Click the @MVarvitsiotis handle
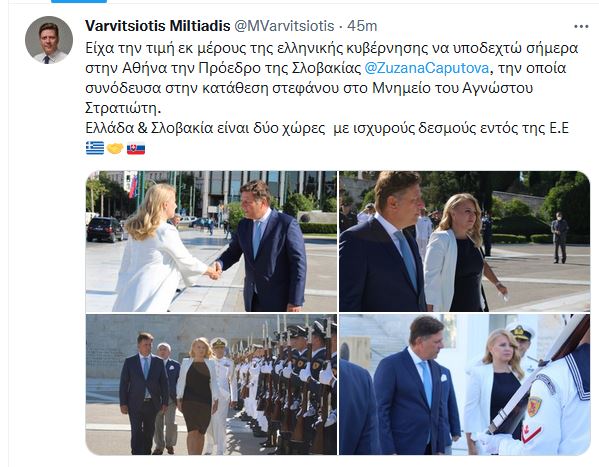This screenshot has height=467, width=599. pyautogui.click(x=284, y=26)
